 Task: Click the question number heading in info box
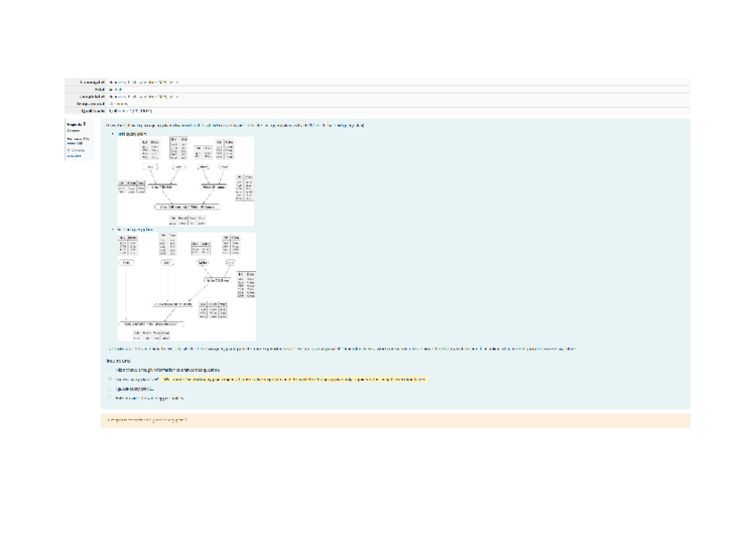pyautogui.click(x=76, y=125)
